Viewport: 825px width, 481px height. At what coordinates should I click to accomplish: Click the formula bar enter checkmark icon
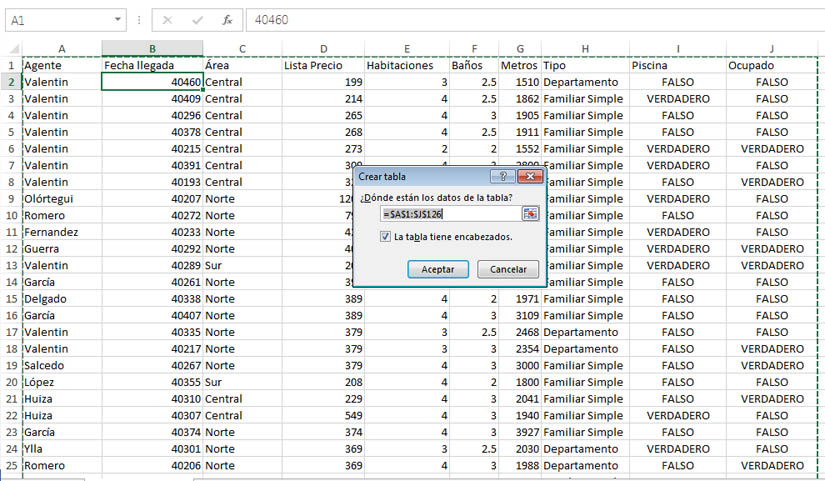click(197, 20)
